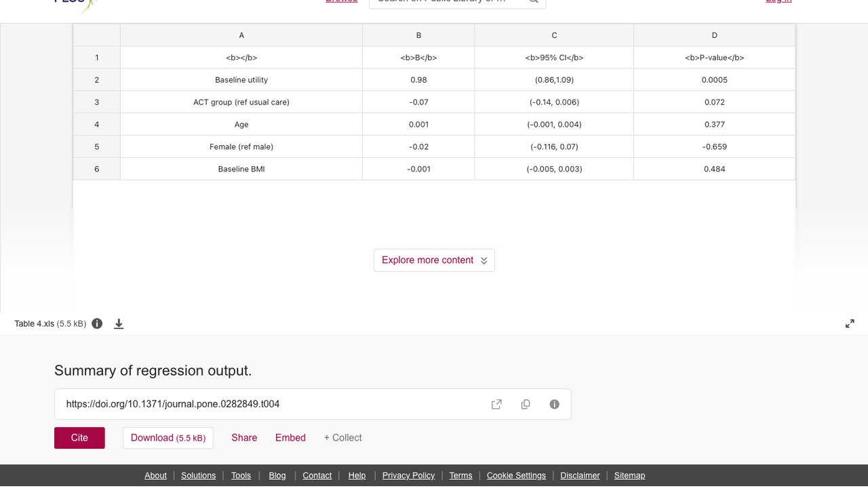Open DOI link in a new window icon
868x488 pixels.
(496, 404)
